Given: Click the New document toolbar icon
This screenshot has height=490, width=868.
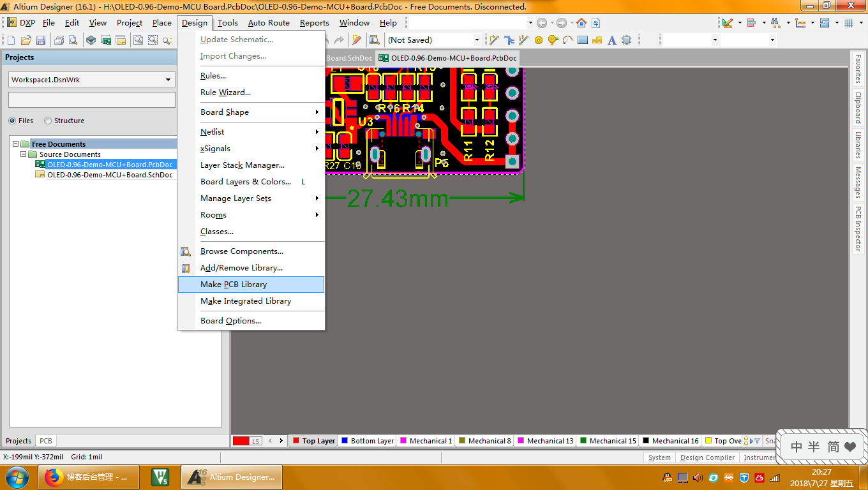Looking at the screenshot, I should coord(11,40).
